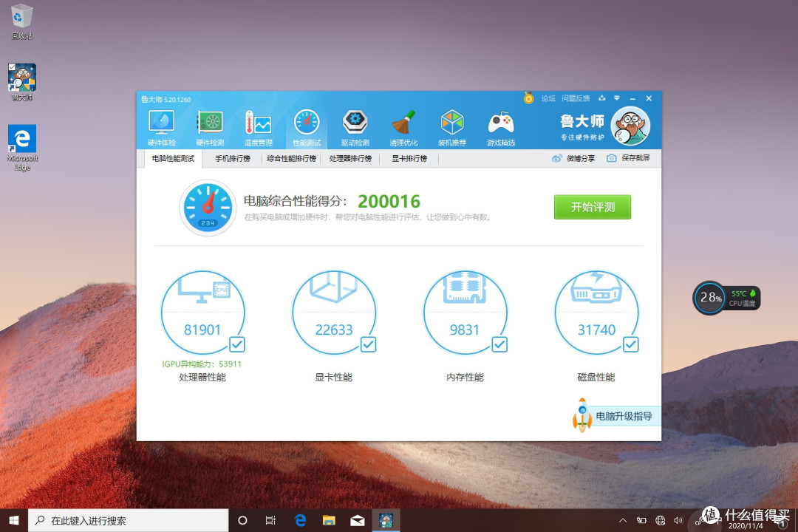Click the rocket icon for upgrade guide
Image resolution: width=798 pixels, height=532 pixels.
(x=582, y=415)
